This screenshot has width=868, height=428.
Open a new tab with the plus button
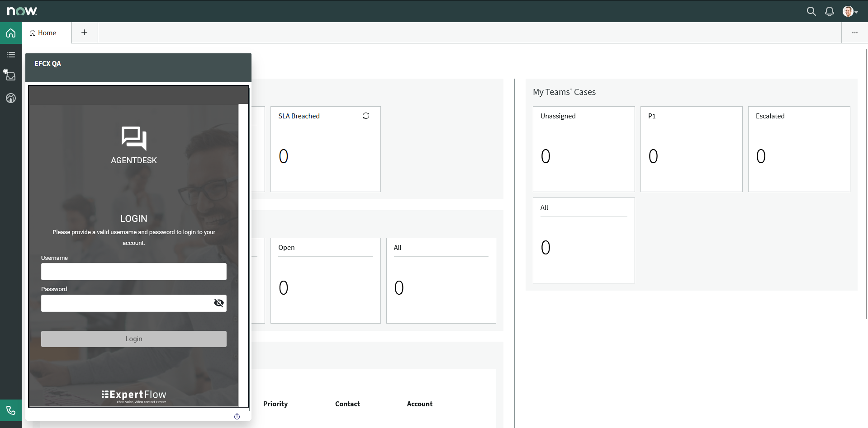point(84,32)
